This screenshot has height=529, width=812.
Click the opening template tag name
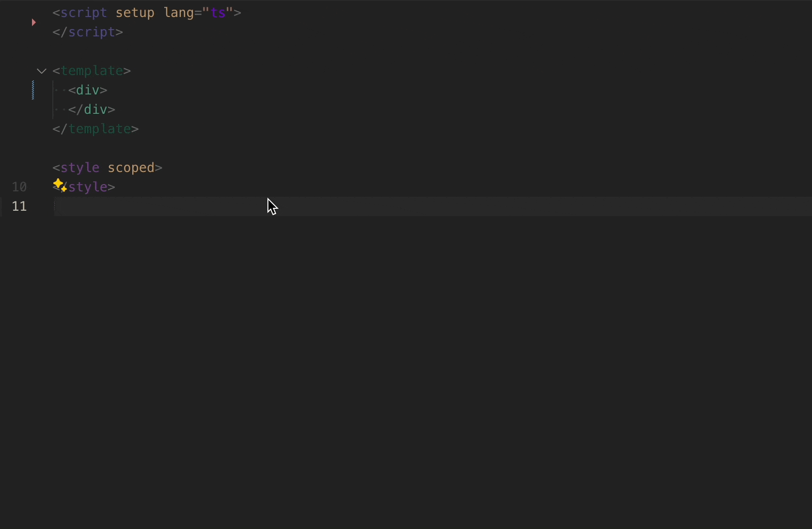(x=91, y=71)
